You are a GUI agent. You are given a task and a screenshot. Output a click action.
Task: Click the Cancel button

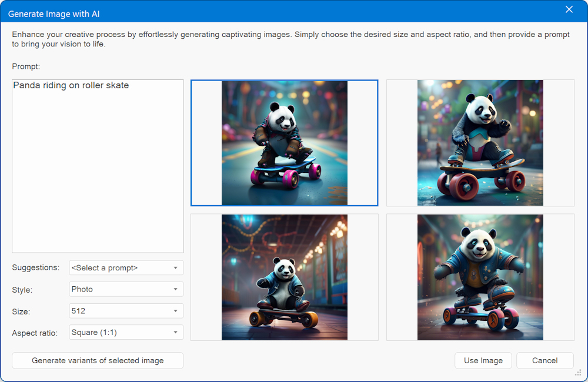pyautogui.click(x=544, y=361)
